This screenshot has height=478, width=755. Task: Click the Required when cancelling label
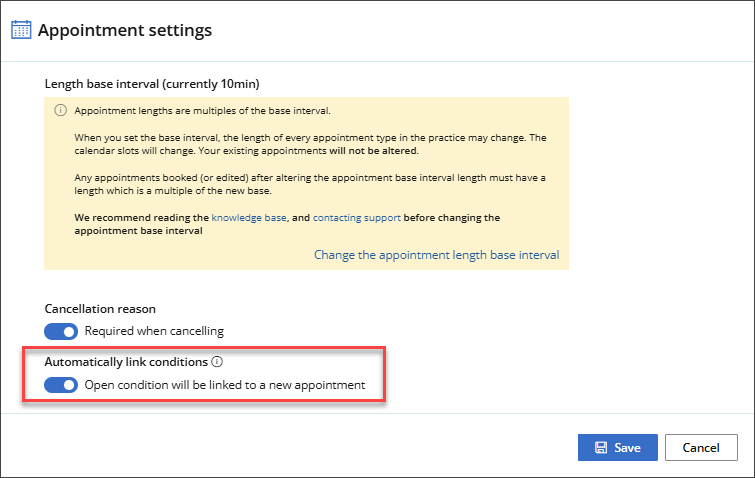154,331
